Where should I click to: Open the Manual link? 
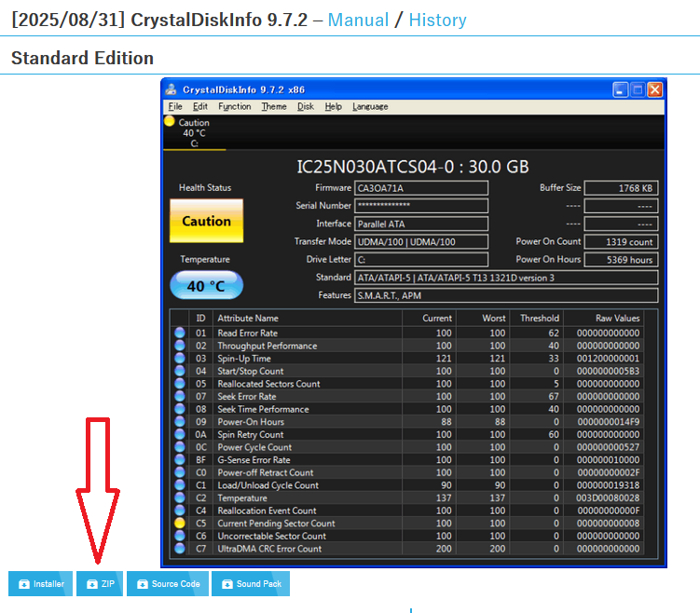pyautogui.click(x=358, y=20)
